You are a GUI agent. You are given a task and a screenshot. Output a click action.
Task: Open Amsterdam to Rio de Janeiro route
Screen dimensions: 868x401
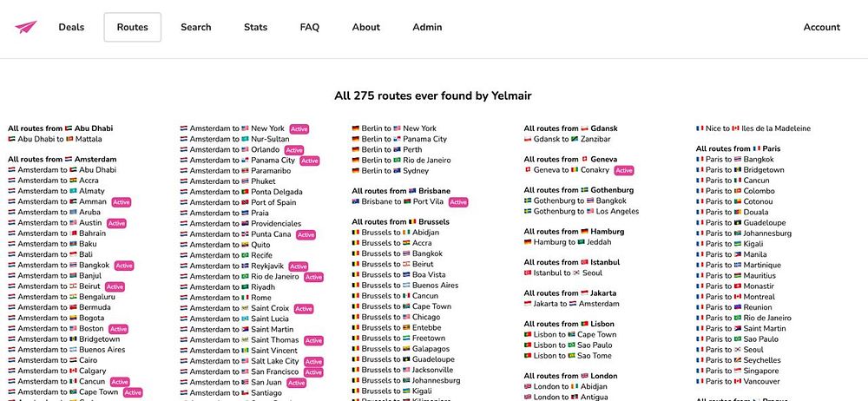pos(240,276)
